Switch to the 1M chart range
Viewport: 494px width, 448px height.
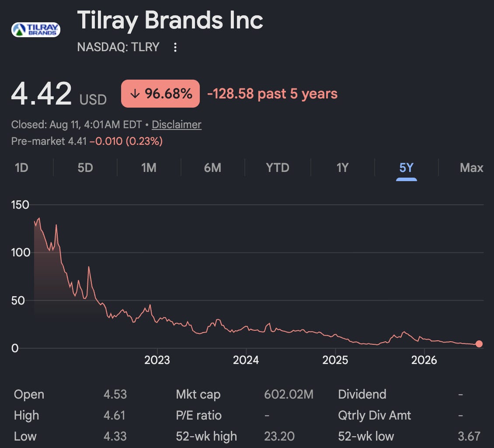point(149,168)
